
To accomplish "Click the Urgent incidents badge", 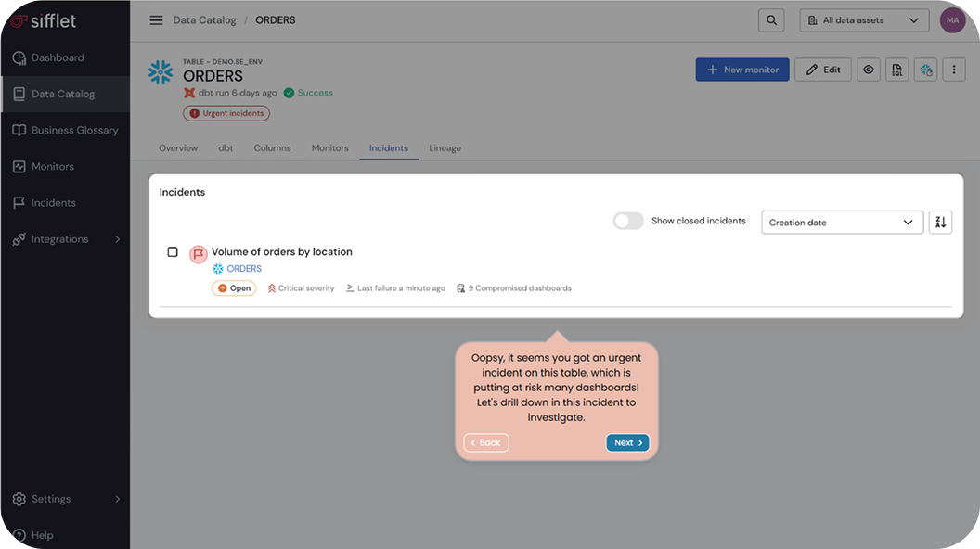I will [x=226, y=113].
